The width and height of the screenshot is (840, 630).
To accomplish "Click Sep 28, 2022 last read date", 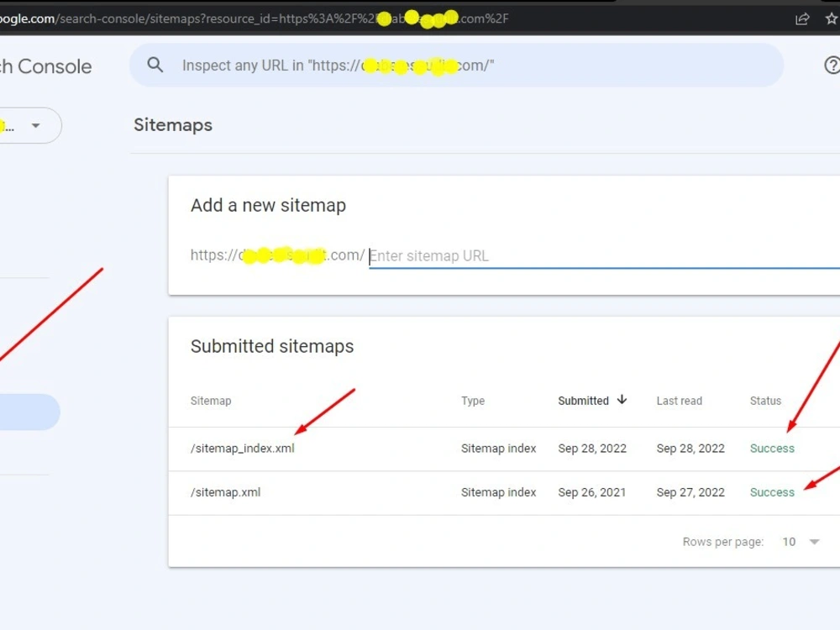I will (690, 449).
